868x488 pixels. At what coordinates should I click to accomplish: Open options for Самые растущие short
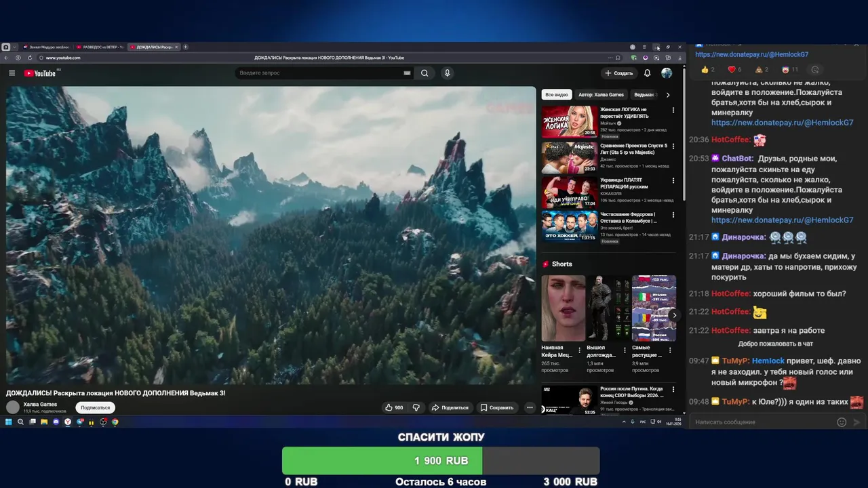[x=670, y=350]
